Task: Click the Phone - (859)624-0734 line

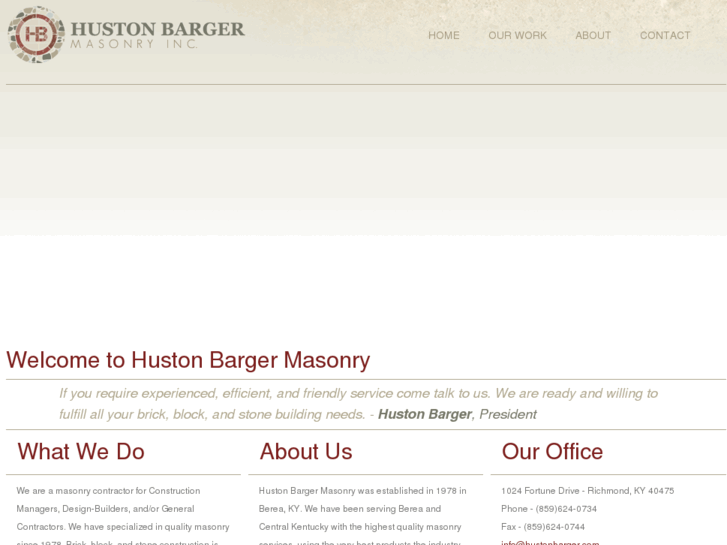Action: pos(549,509)
